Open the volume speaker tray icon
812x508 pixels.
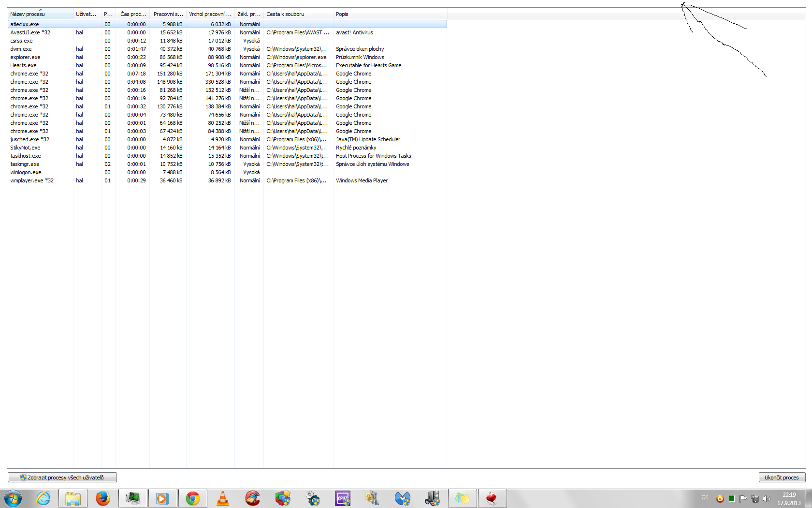click(767, 499)
